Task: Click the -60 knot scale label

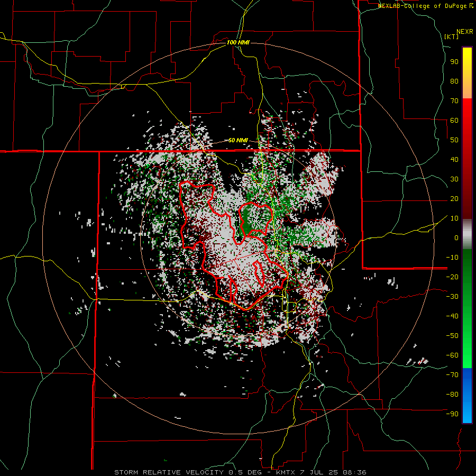Action: [452, 355]
